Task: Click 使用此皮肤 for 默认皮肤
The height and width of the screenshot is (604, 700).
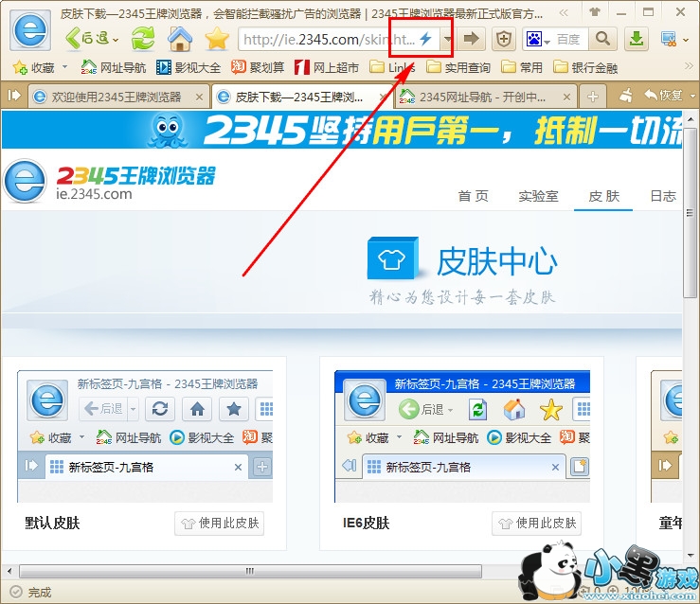Action: 219,523
